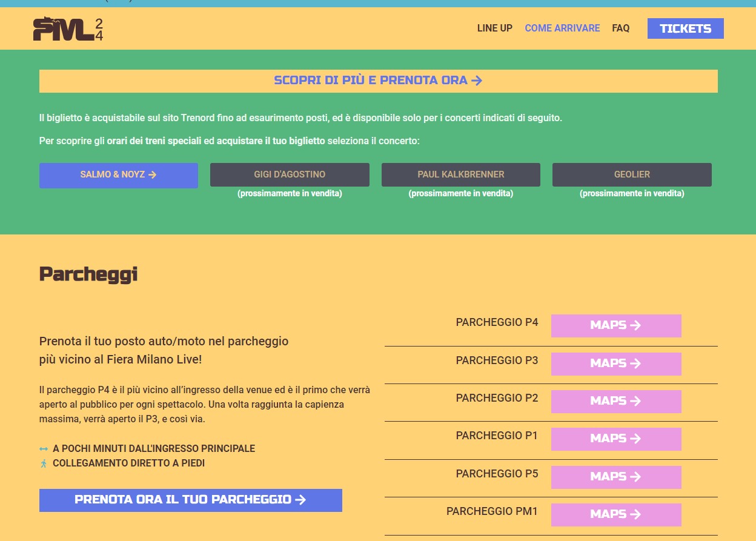Open the LINE UP menu item
Image resolution: width=756 pixels, height=541 pixels.
494,28
